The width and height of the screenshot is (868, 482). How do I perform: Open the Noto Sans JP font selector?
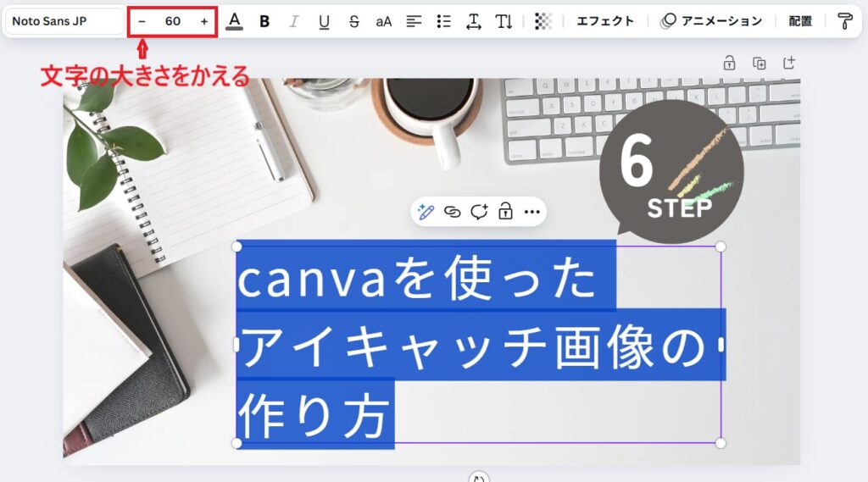64,21
